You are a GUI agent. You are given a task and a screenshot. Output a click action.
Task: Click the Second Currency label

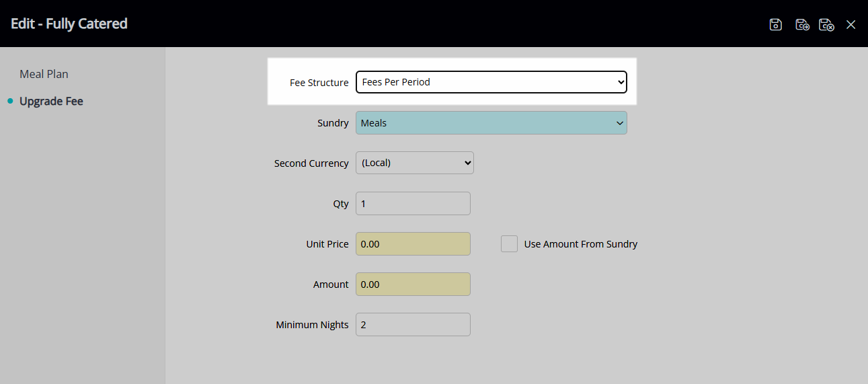[x=311, y=163]
